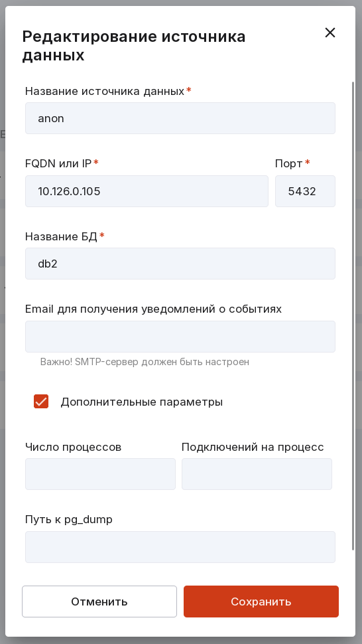Click the Дополнительные параметры label text

tap(142, 402)
